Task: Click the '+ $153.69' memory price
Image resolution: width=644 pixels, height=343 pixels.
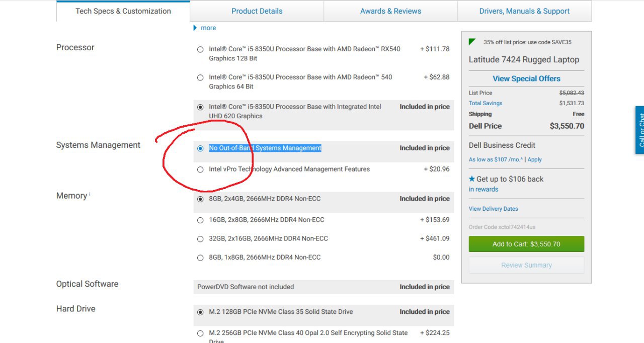Action: 435,220
